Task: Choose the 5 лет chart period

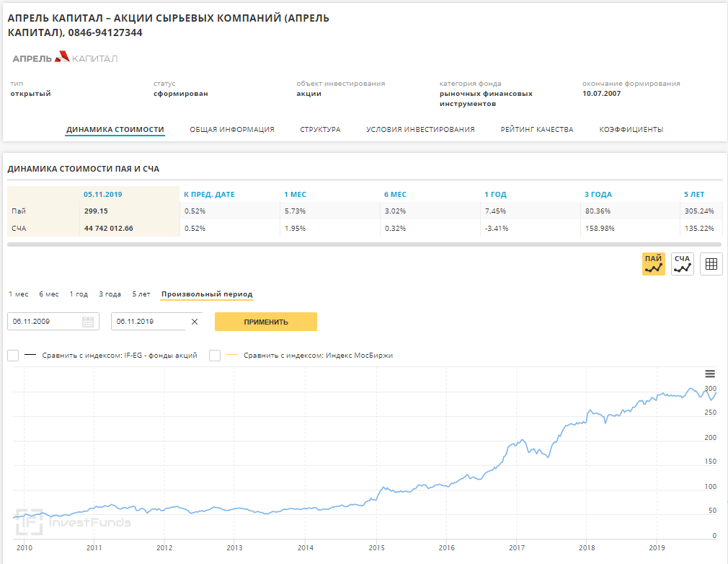Action: [x=141, y=294]
